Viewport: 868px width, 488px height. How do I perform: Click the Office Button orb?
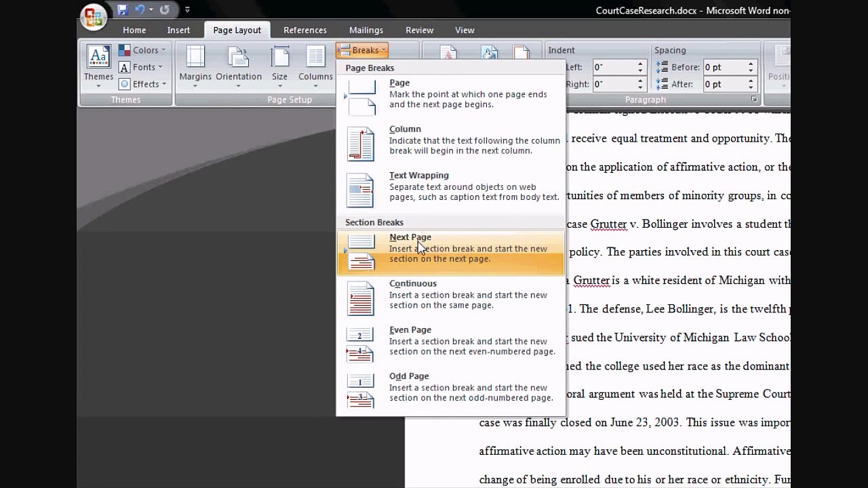click(x=93, y=17)
